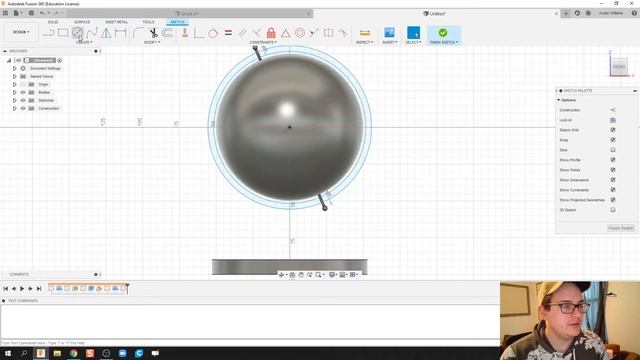This screenshot has width=640, height=360.
Task: Apply the Equal constraint
Action: tap(228, 33)
